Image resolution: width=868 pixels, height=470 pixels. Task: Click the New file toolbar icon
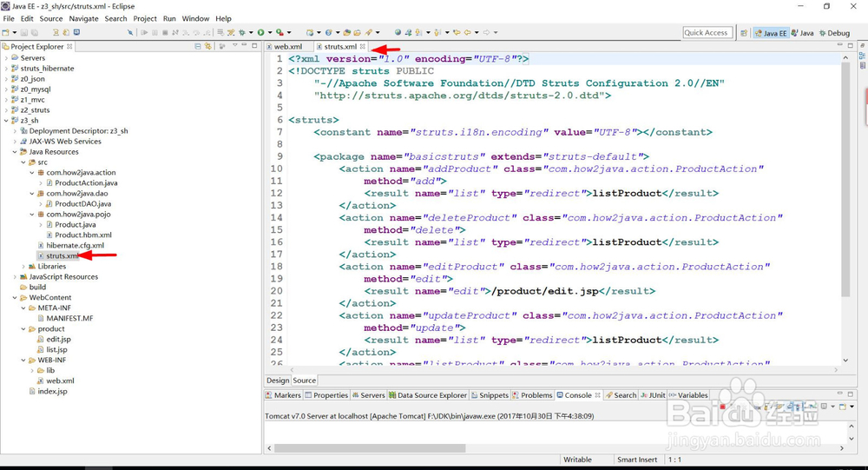click(x=5, y=33)
